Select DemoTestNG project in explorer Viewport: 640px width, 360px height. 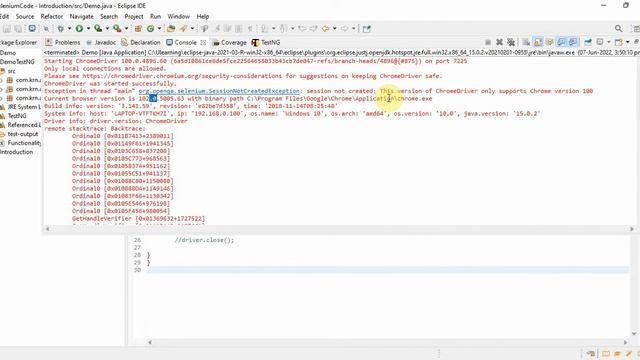coord(17,62)
